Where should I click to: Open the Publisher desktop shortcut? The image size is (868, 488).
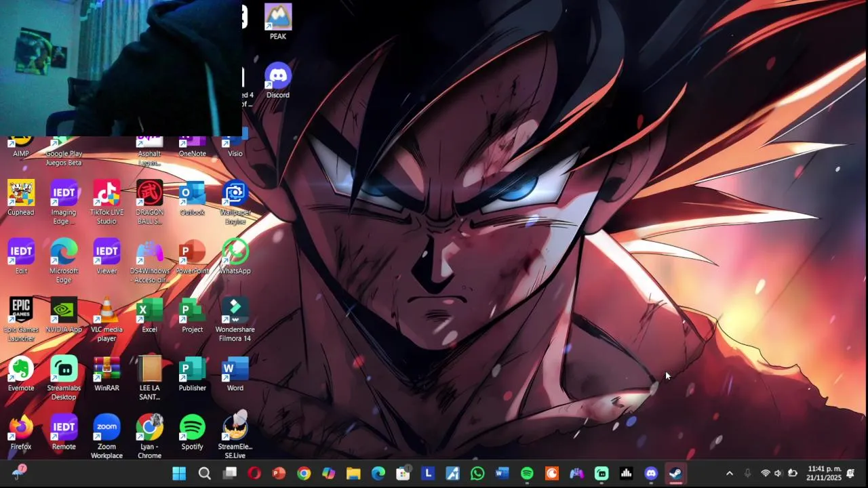tap(192, 373)
